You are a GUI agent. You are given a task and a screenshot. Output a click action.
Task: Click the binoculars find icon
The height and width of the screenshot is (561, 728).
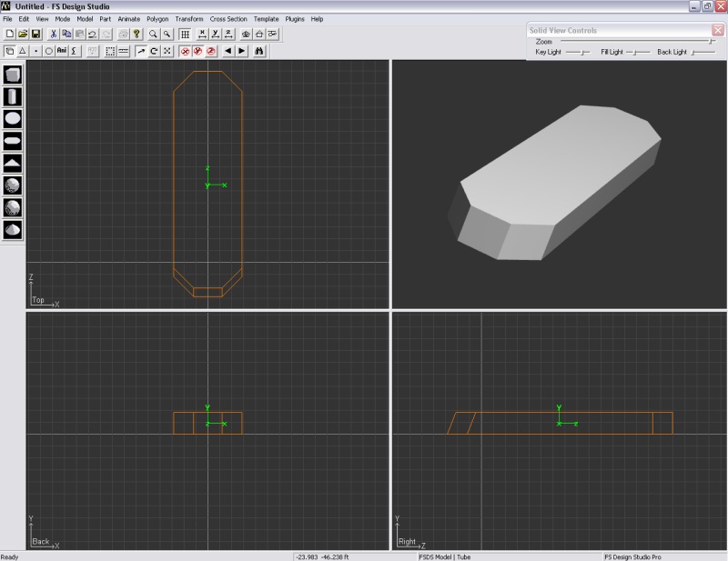point(259,51)
